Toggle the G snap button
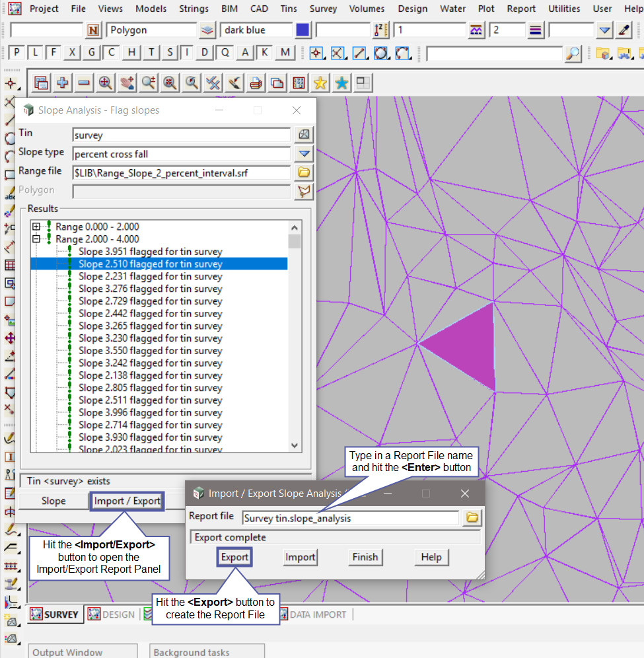Viewport: 644px width, 658px height. click(92, 53)
